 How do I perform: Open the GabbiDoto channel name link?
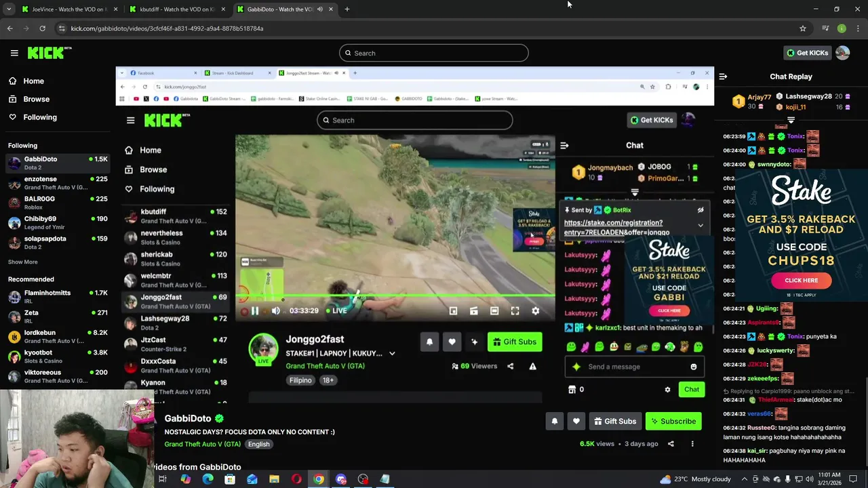point(188,419)
